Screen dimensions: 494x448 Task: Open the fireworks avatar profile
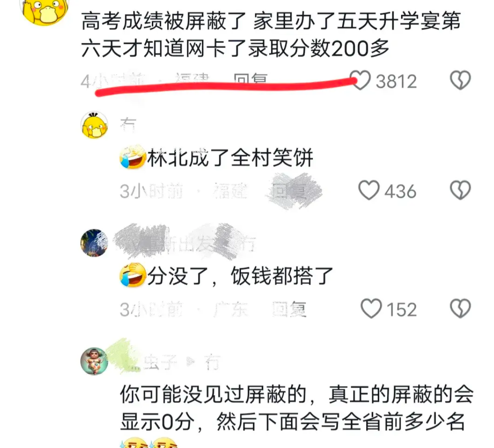94,243
